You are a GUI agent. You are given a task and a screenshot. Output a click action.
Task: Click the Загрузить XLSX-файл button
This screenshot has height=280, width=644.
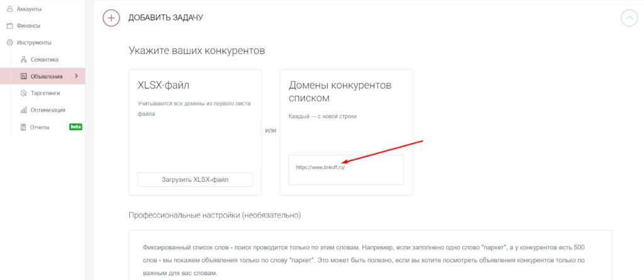(195, 180)
